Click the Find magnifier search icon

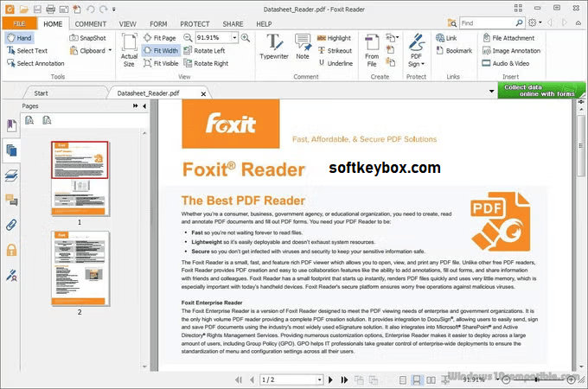click(x=519, y=23)
